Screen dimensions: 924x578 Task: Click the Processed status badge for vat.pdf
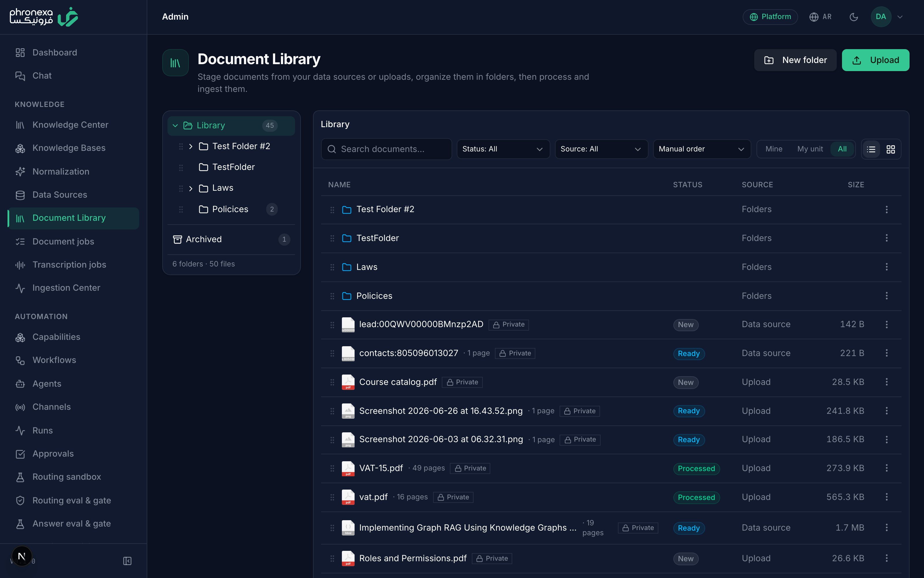click(x=696, y=497)
